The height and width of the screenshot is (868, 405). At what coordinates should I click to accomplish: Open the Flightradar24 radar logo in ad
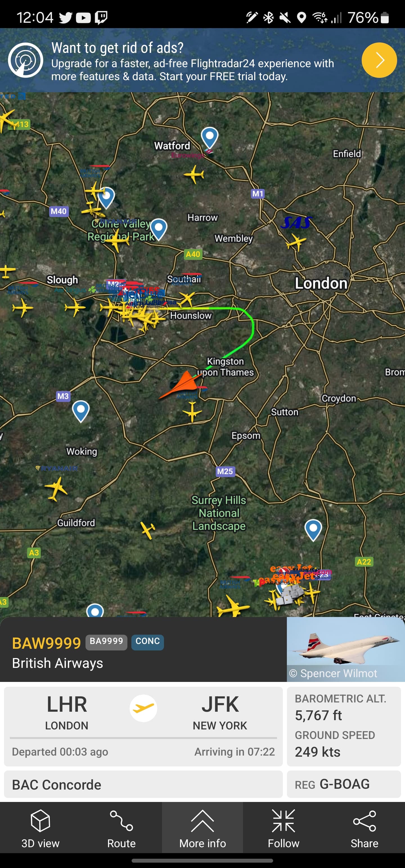pyautogui.click(x=26, y=60)
